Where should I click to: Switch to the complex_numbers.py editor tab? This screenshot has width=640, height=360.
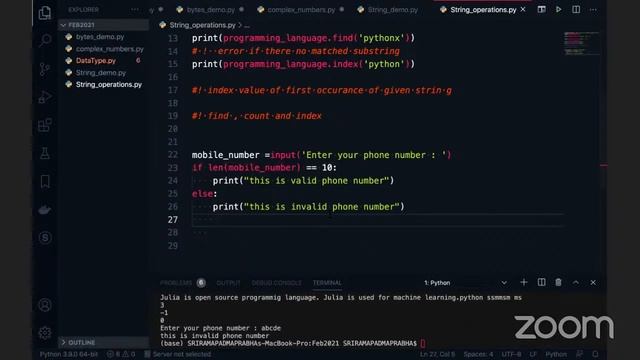click(x=300, y=9)
